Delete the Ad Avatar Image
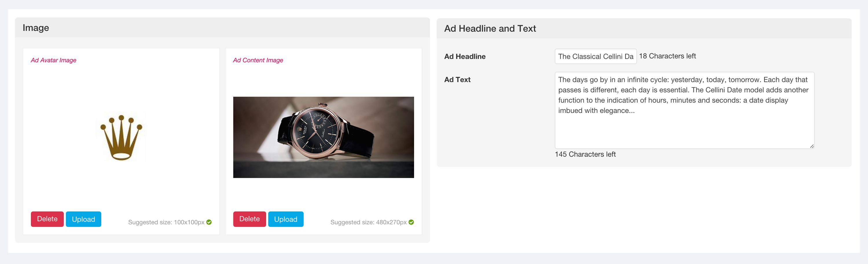The image size is (868, 264). pos(47,219)
